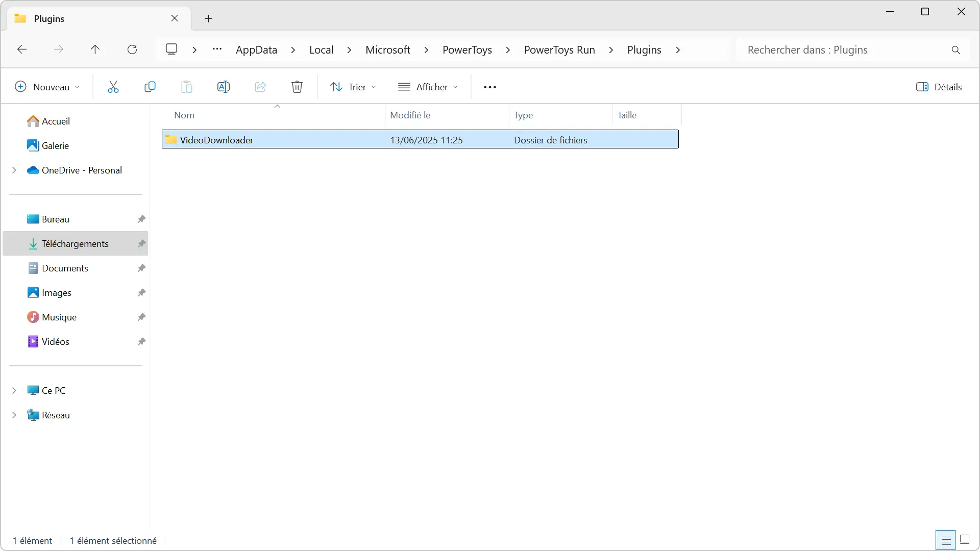This screenshot has width=980, height=551.
Task: Toggle the Détails pane
Action: coord(939,87)
